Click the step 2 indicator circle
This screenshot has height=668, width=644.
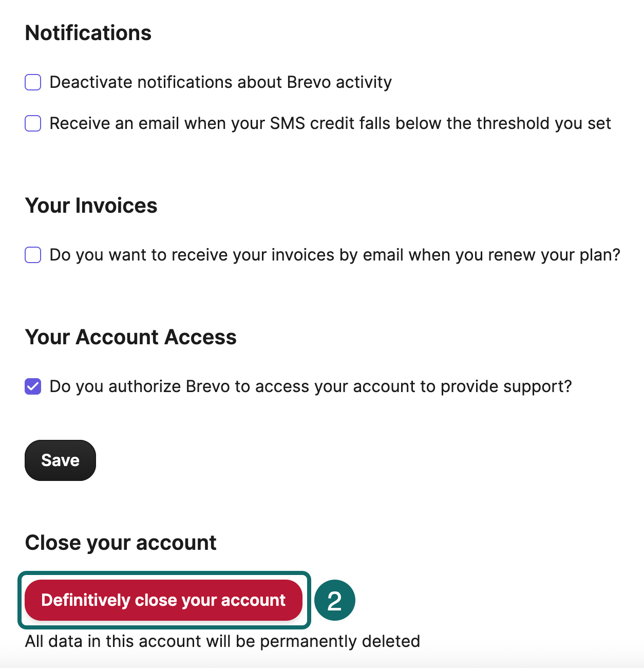[335, 600]
